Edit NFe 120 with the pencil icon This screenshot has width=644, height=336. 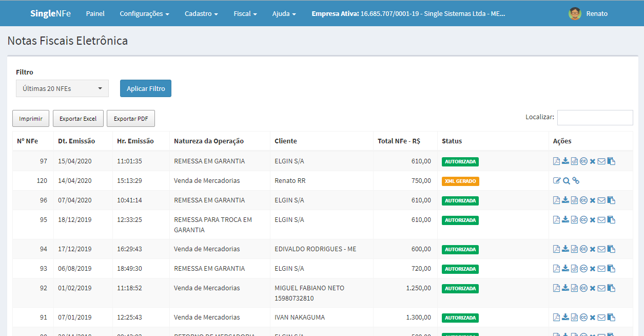557,181
